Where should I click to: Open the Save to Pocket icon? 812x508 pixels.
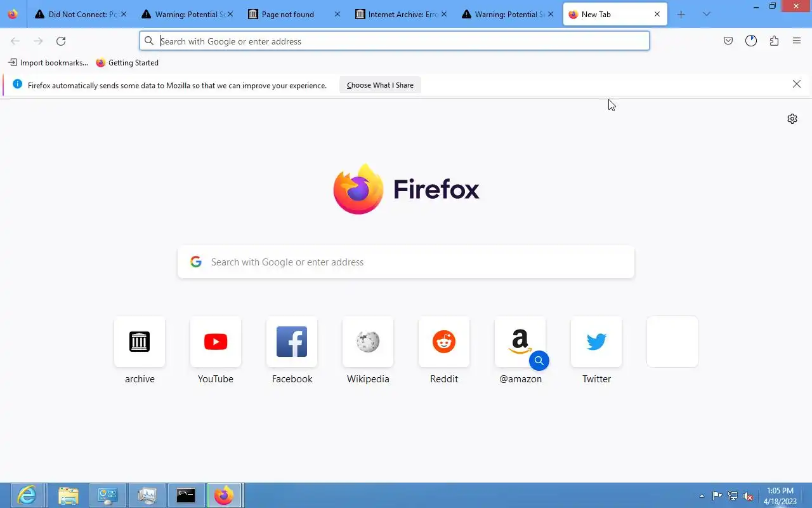point(728,41)
